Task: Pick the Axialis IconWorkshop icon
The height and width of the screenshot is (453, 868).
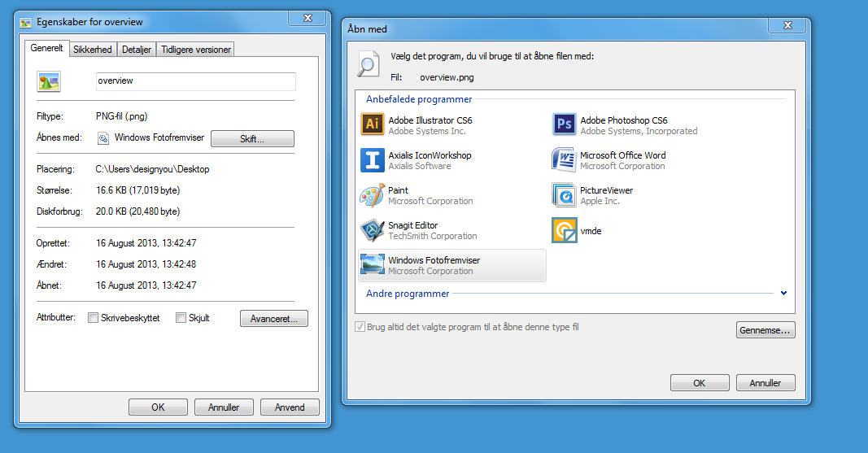Action: [x=372, y=160]
